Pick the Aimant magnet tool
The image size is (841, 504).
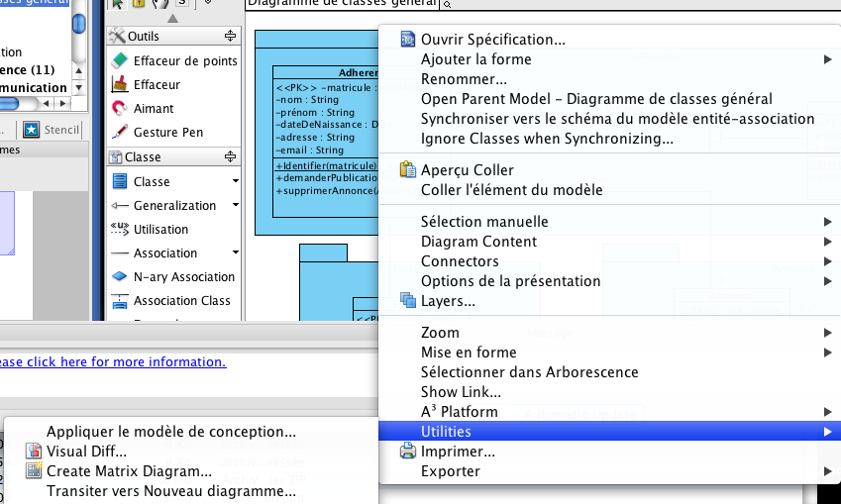(154, 108)
